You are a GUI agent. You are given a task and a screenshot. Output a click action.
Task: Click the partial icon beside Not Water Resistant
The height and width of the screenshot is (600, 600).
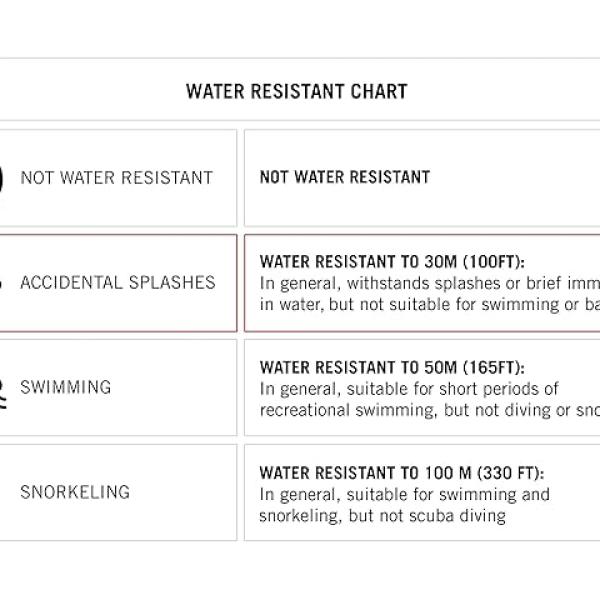[2, 178]
